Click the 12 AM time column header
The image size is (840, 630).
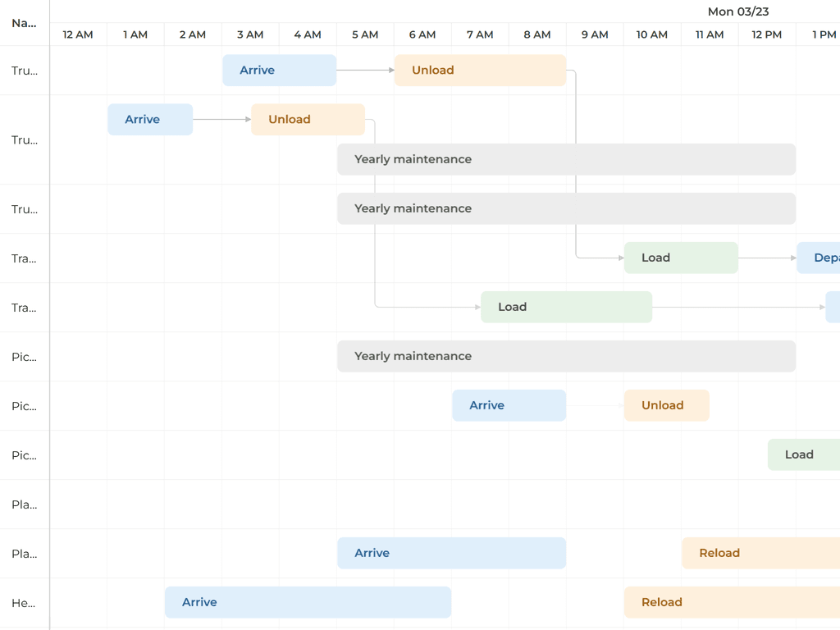(x=78, y=34)
